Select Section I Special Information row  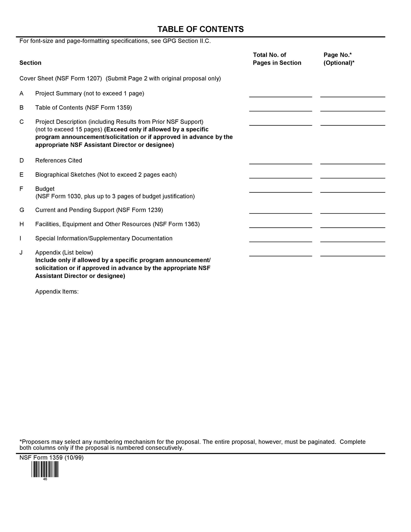click(x=205, y=239)
